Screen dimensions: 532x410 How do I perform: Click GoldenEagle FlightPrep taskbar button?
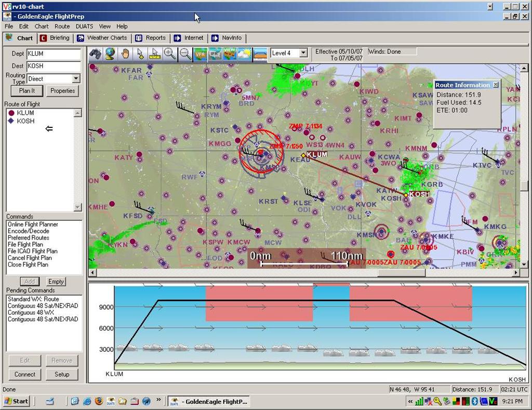point(209,402)
